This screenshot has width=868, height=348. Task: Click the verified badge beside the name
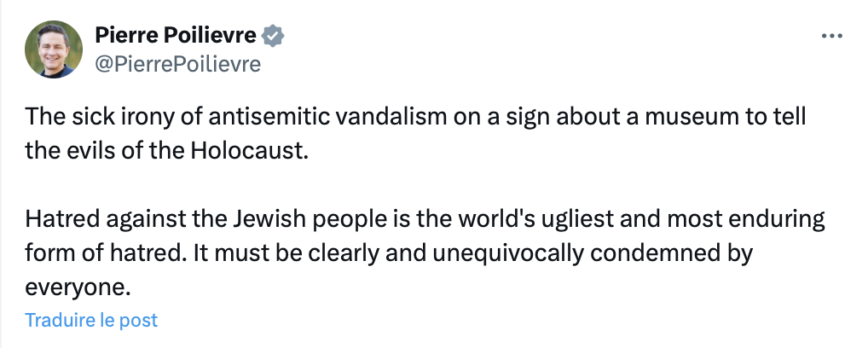[273, 36]
